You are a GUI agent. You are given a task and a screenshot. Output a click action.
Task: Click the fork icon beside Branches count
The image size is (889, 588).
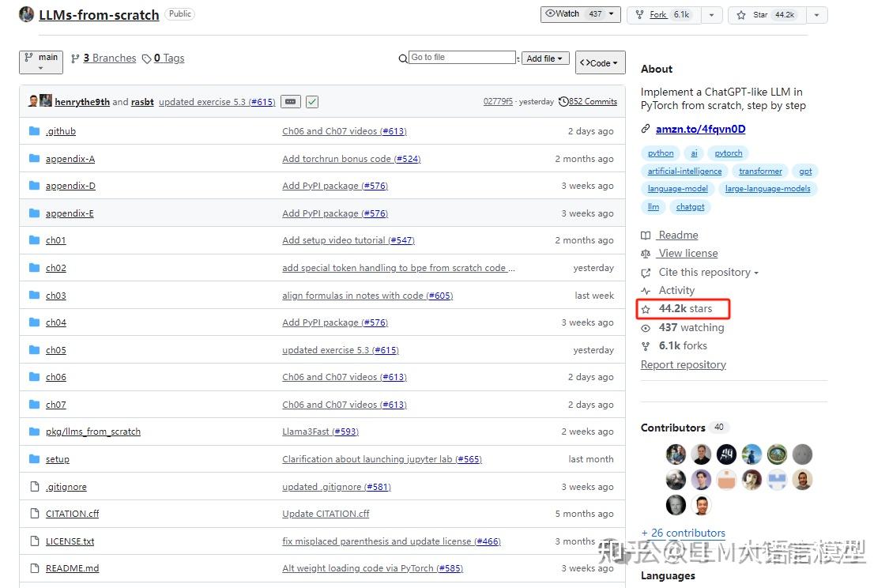[x=75, y=58]
